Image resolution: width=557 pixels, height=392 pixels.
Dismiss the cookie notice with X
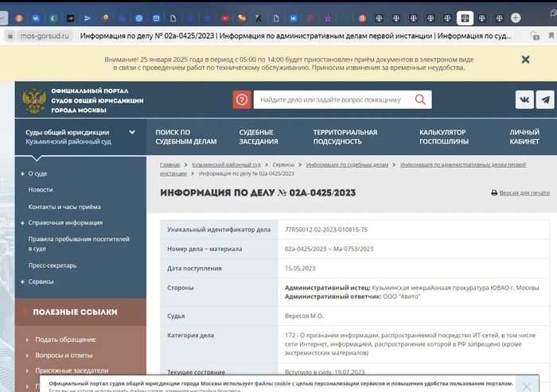point(526,386)
